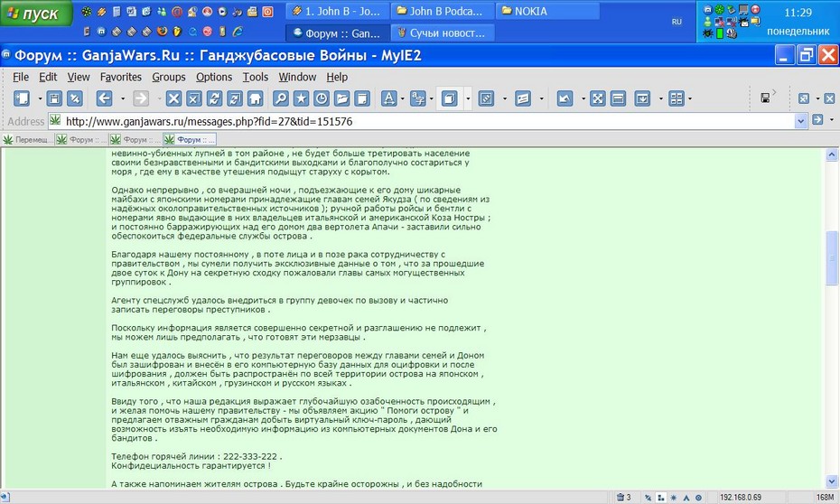Expand the font size dropdown arrow
The height and width of the screenshot is (504, 840).
(402, 98)
